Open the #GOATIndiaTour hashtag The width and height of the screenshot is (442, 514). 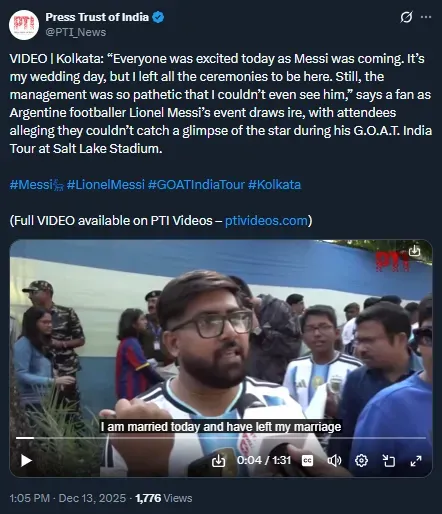pyautogui.click(x=196, y=184)
